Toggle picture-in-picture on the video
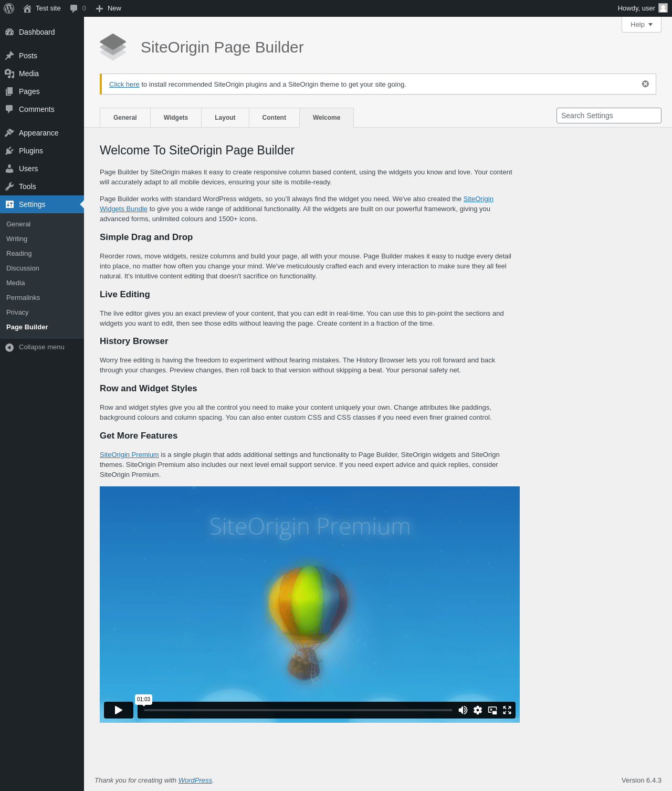 (492, 710)
